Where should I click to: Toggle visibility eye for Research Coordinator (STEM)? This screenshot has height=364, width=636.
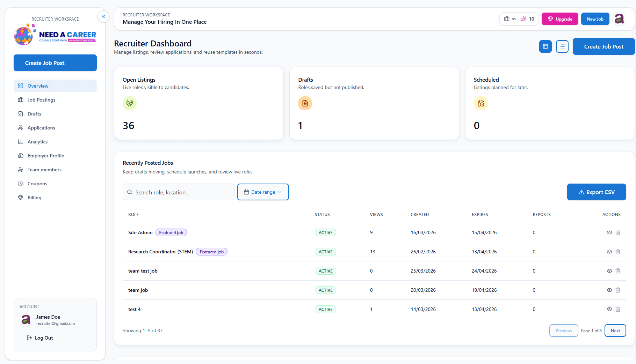pyautogui.click(x=609, y=251)
